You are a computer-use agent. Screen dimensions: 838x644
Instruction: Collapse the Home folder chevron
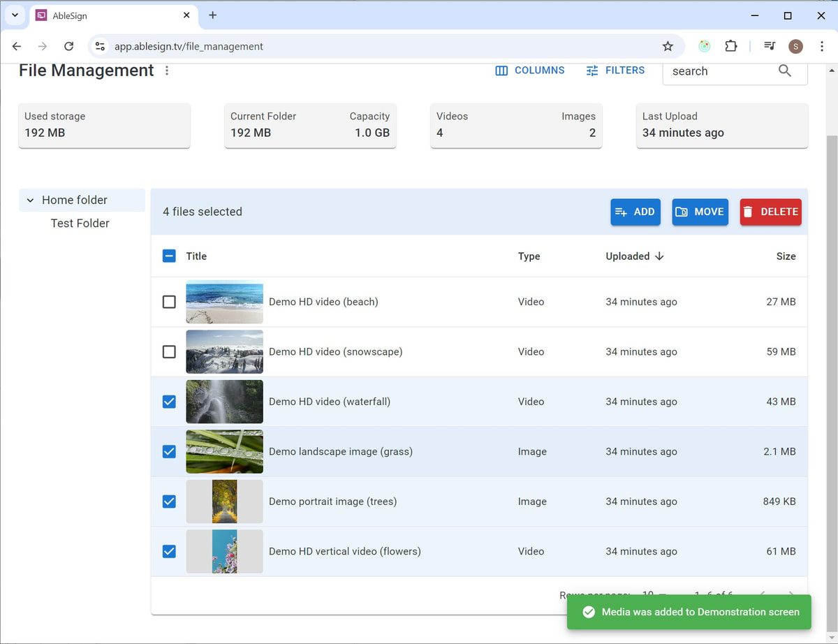[29, 200]
